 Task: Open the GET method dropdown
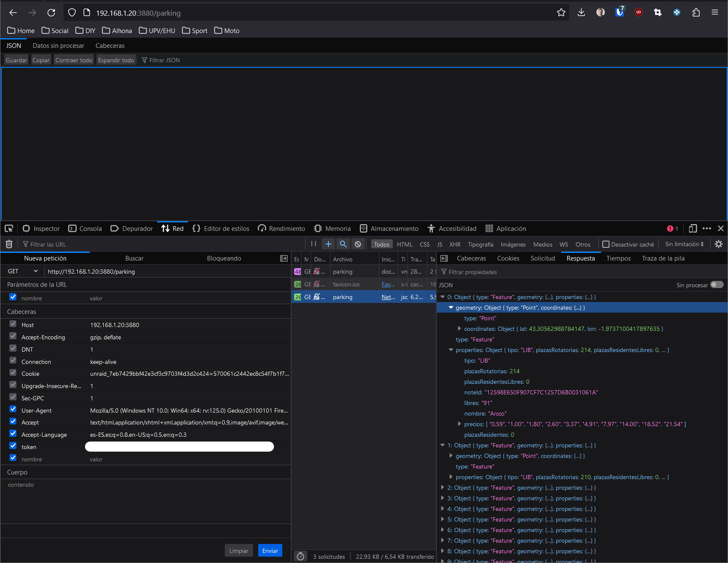[x=22, y=271]
